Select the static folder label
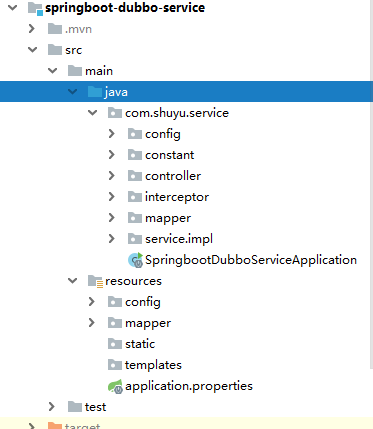Image resolution: width=373 pixels, height=429 pixels. tap(140, 344)
